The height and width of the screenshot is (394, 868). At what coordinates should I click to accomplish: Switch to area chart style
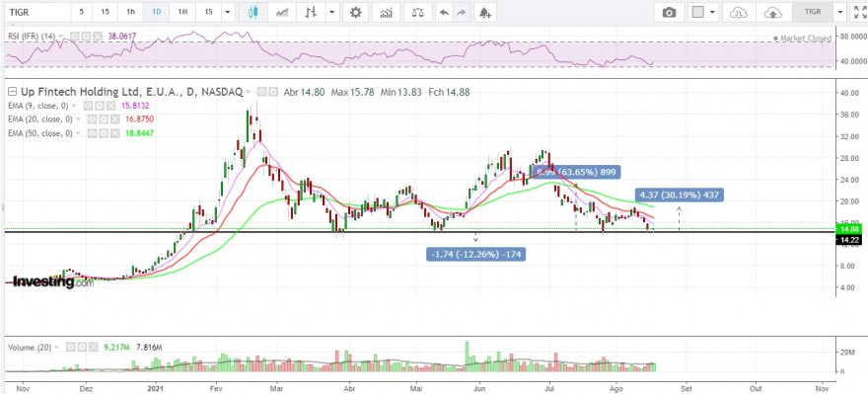point(282,12)
